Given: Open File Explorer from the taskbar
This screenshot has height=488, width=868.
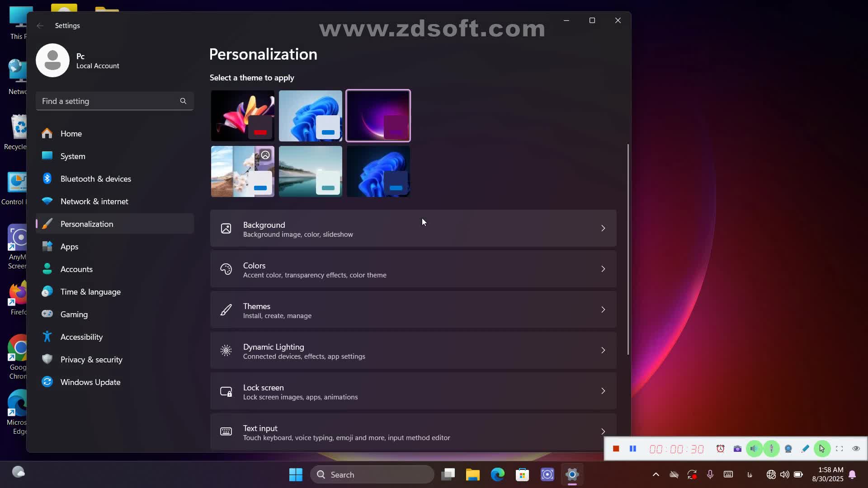Looking at the screenshot, I should click(x=473, y=474).
